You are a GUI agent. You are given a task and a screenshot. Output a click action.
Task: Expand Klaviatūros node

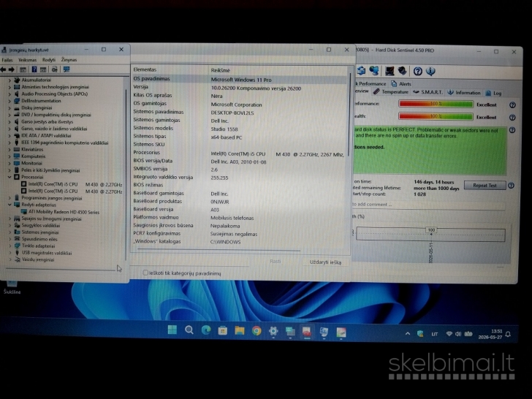tap(9, 150)
